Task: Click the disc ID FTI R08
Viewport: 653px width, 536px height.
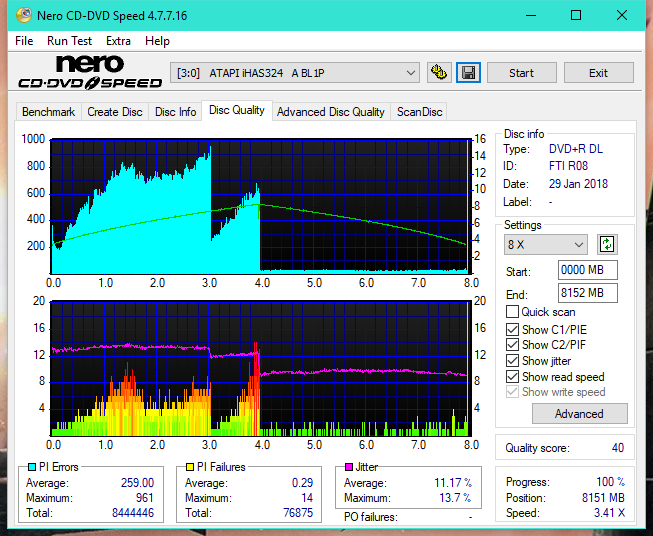Action: (x=568, y=166)
